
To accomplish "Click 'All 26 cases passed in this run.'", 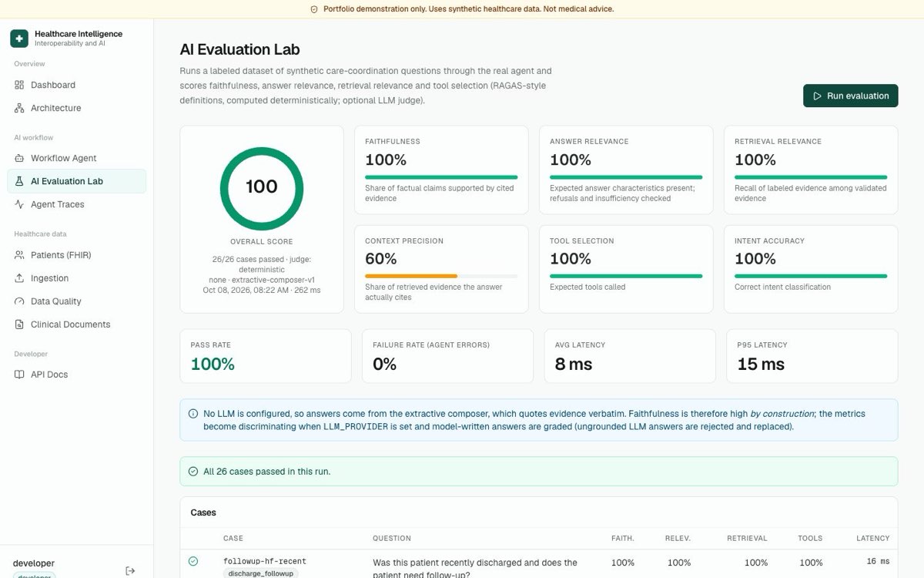I will [x=266, y=472].
